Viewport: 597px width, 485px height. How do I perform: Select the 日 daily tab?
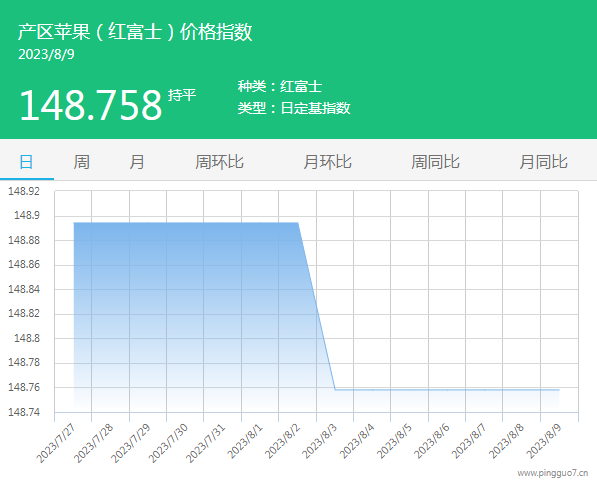pos(26,162)
